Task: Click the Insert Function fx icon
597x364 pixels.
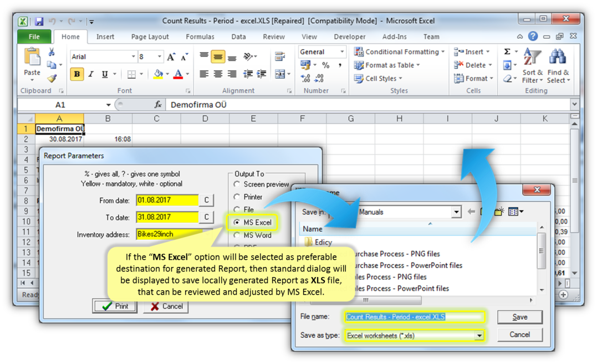Action: click(x=158, y=105)
